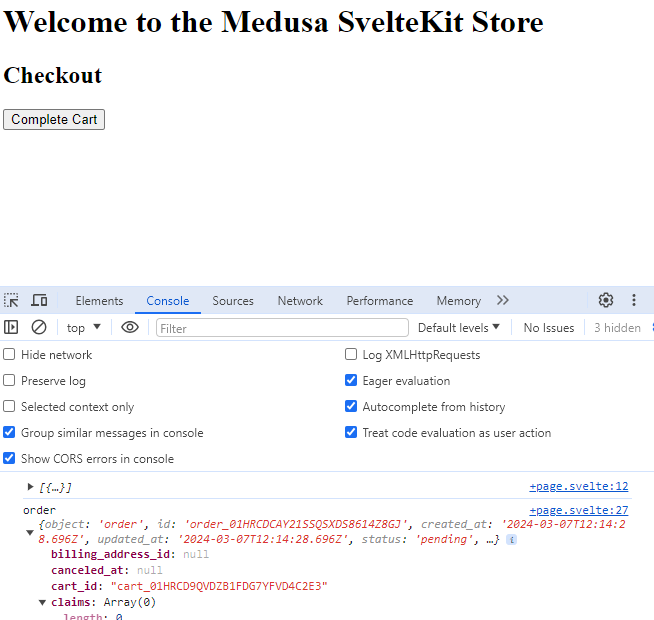Click the Complete Cart button
Image resolution: width=654 pixels, height=620 pixels.
pos(54,119)
